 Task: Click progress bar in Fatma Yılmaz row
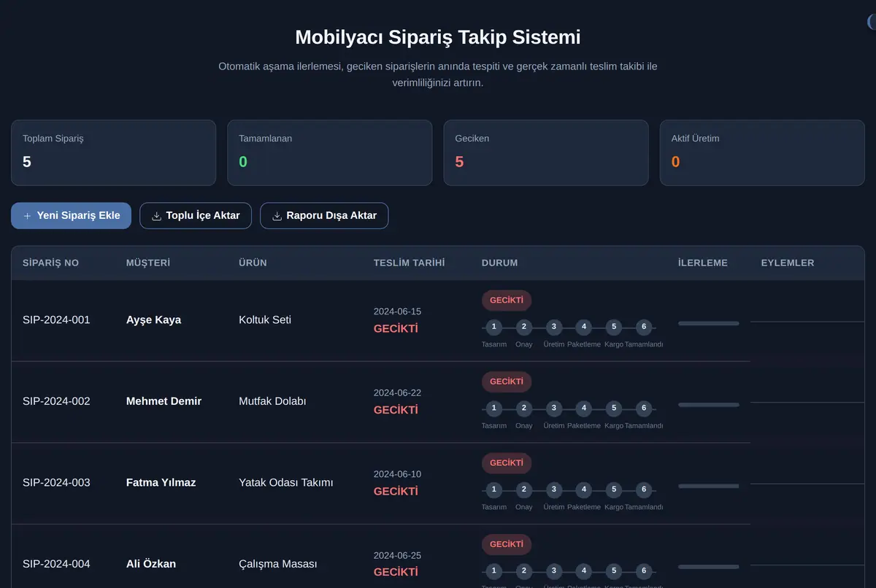click(709, 486)
